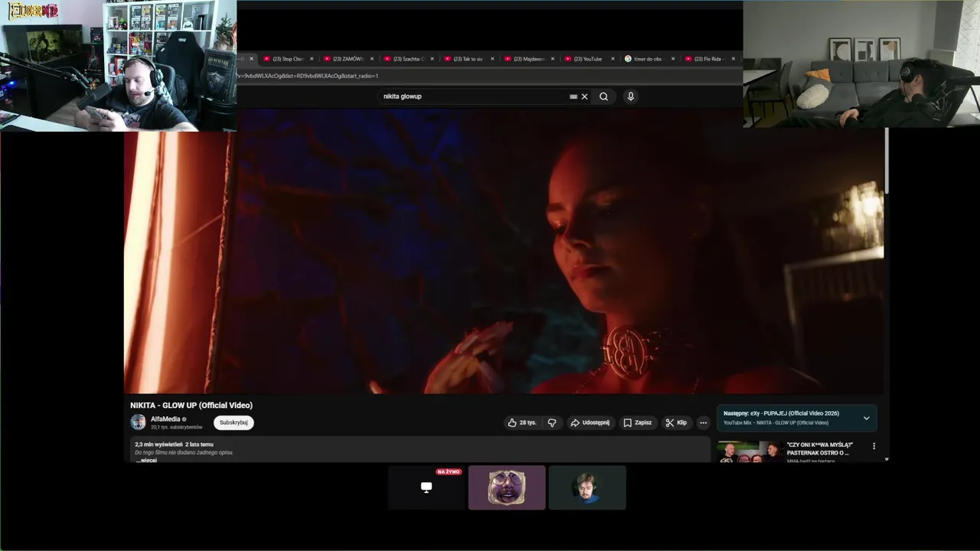The image size is (980, 551).
Task: Click the Subskrybuj button
Action: (x=234, y=422)
